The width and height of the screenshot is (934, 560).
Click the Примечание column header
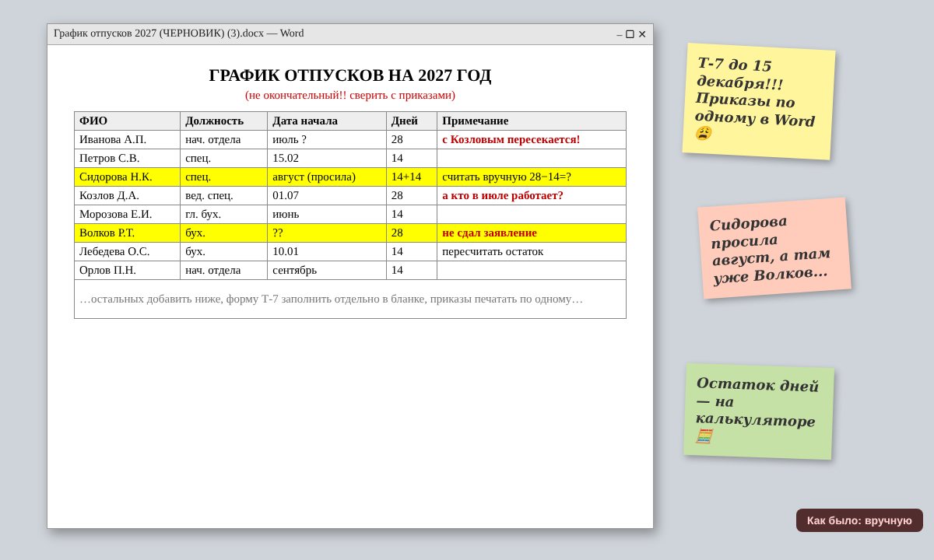[x=532, y=121]
